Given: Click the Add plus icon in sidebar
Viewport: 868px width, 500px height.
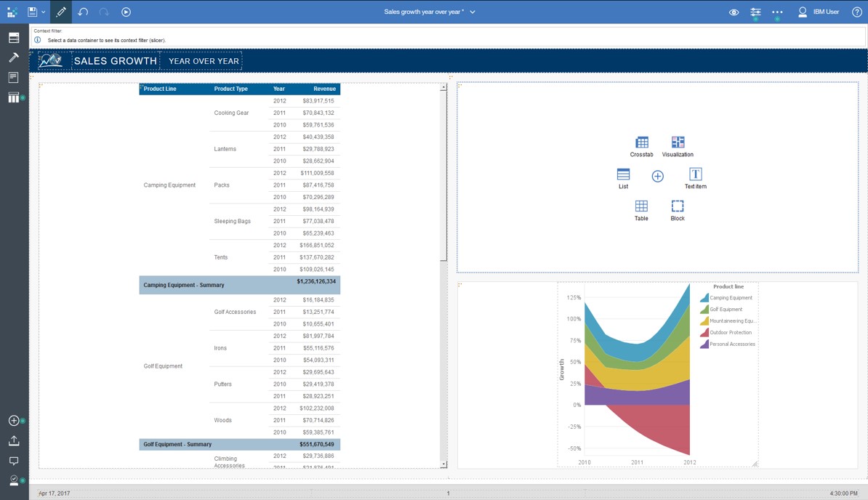Looking at the screenshot, I should click(x=14, y=421).
